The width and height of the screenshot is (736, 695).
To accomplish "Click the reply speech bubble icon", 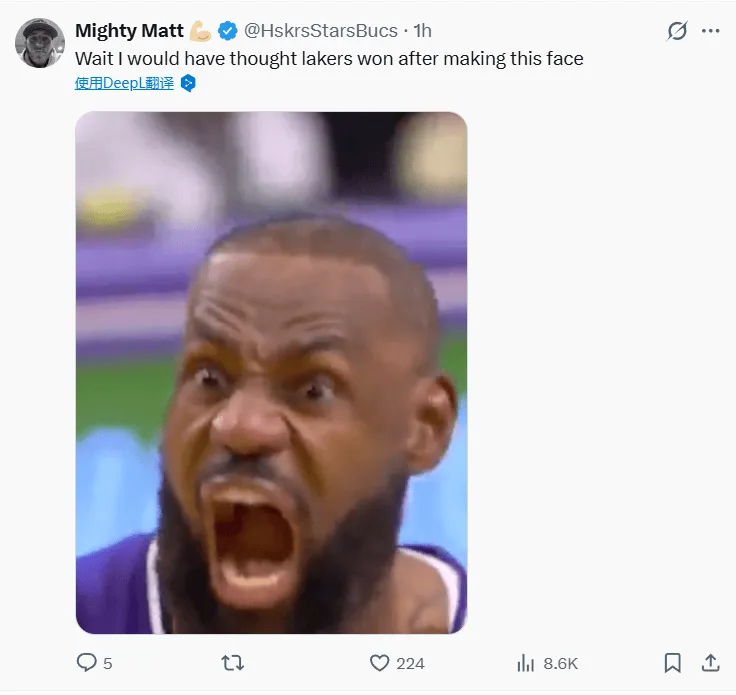I will click(87, 662).
